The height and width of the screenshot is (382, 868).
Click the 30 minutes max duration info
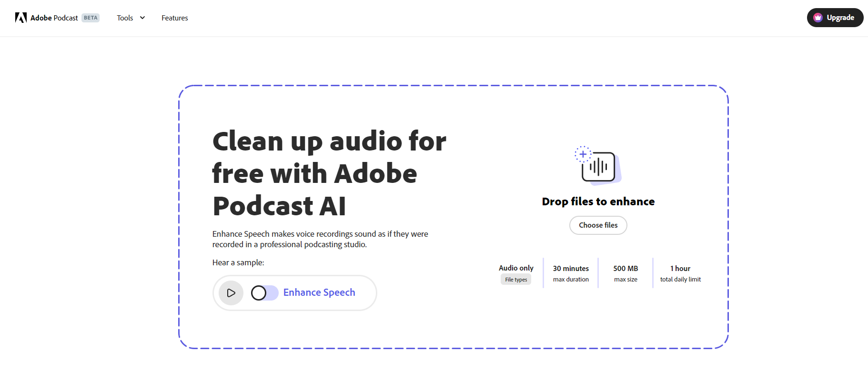pos(571,273)
